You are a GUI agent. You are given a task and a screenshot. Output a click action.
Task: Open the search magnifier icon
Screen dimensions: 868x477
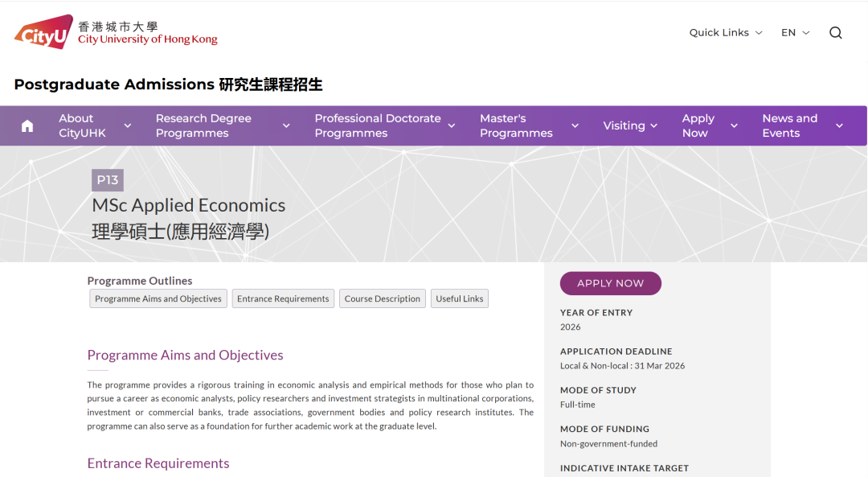pos(836,32)
